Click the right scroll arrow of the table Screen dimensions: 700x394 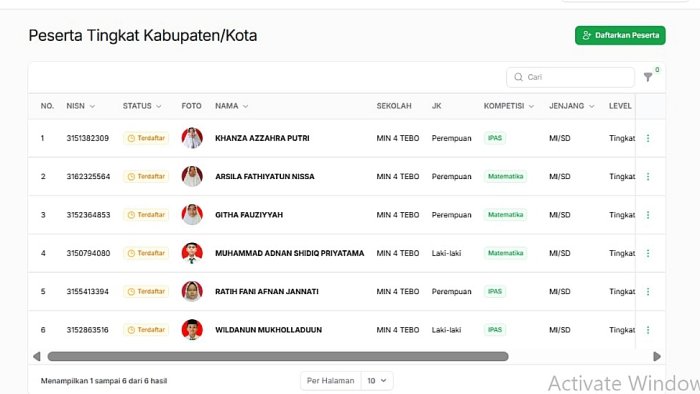tap(657, 357)
